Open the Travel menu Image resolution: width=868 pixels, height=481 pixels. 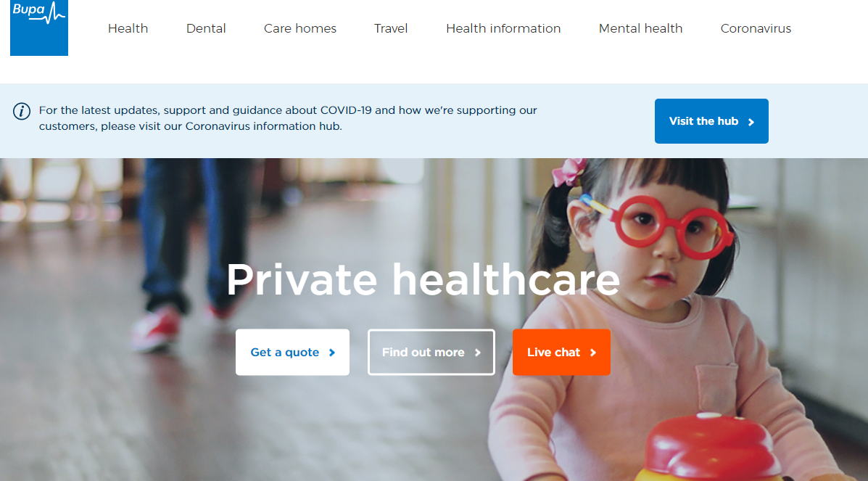[391, 28]
